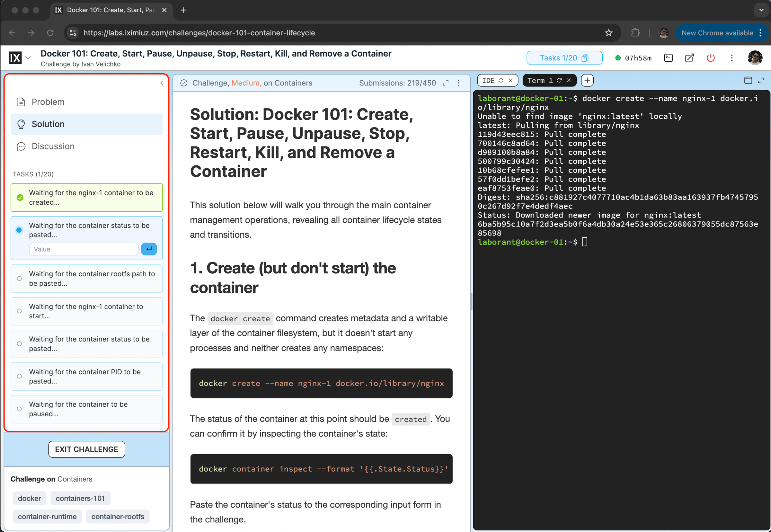Image resolution: width=771 pixels, height=532 pixels.
Task: Reload the Term 1 tab icon
Action: point(559,80)
